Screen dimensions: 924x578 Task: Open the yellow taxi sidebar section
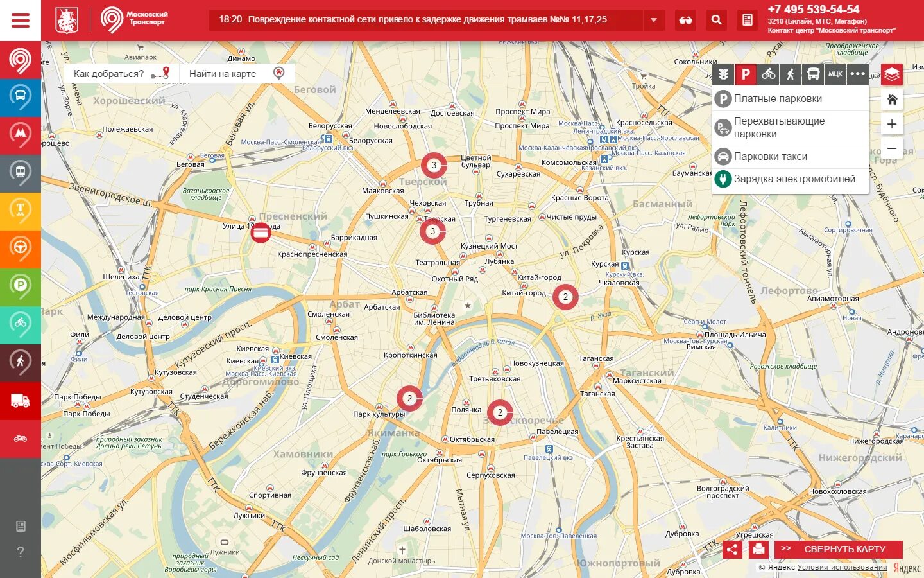tap(21, 211)
